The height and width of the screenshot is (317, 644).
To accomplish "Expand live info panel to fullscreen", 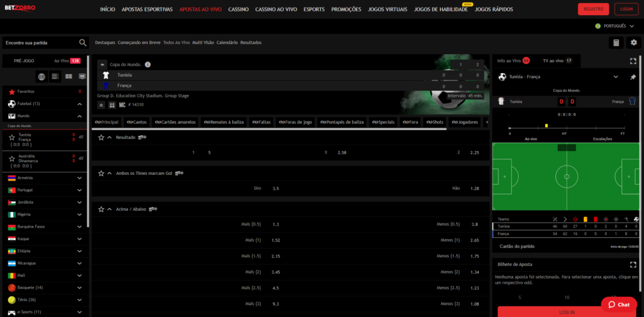I will click(x=633, y=61).
